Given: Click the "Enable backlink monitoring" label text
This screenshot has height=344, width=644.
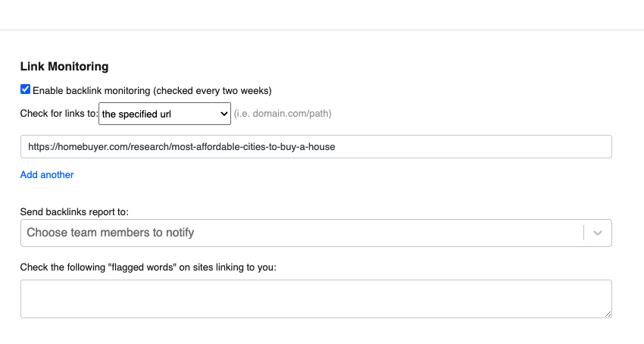Looking at the screenshot, I should click(91, 90).
